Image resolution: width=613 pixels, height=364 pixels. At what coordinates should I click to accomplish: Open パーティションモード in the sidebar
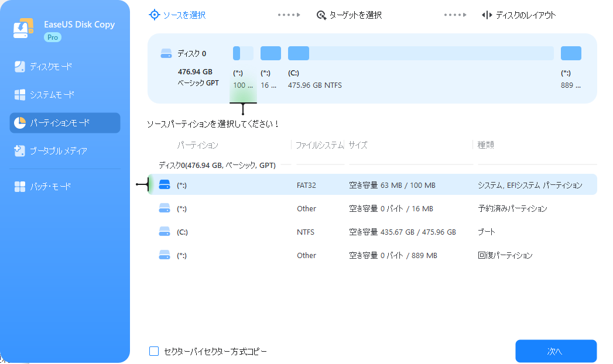[65, 123]
